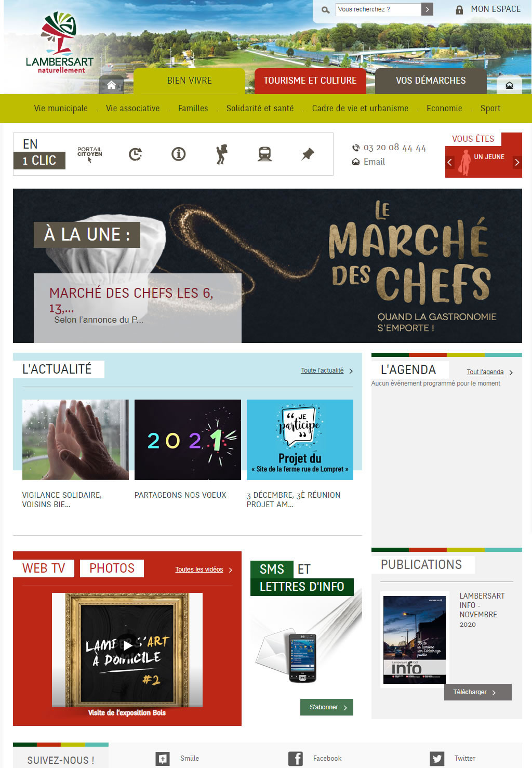Open the home icon tab
The image size is (532, 768).
tap(111, 85)
